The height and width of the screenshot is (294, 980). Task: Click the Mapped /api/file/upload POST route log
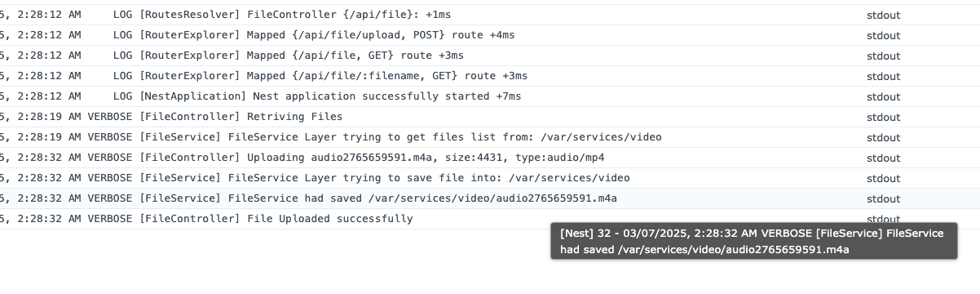(489, 35)
